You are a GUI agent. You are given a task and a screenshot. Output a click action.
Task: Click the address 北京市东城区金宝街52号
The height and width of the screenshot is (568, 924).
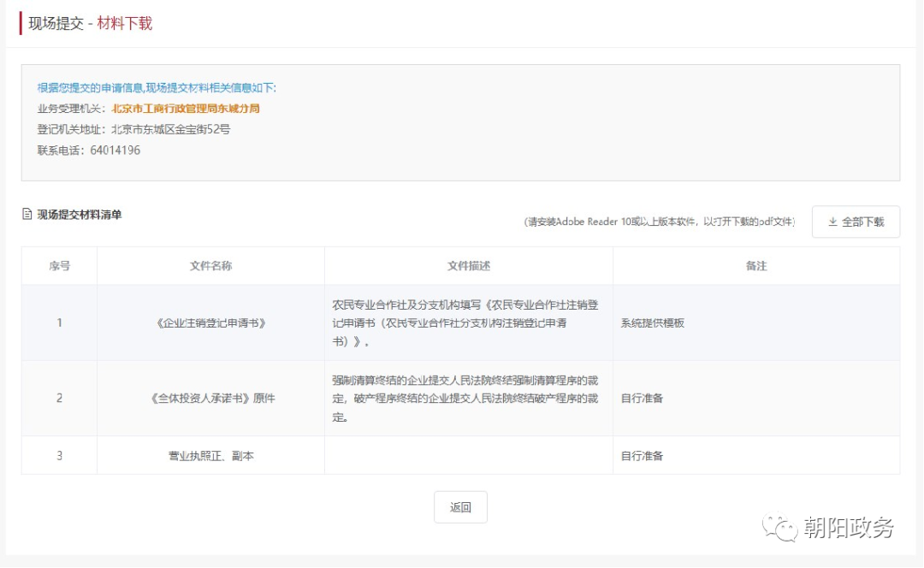[x=170, y=129]
